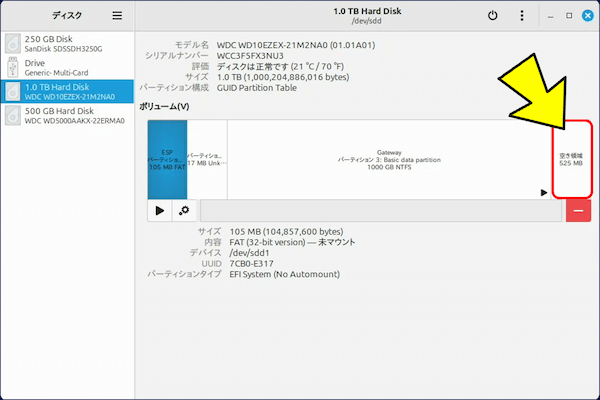Choose the 1.0 TB Hard Disk entry
This screenshot has width=600, height=400.
(x=66, y=91)
